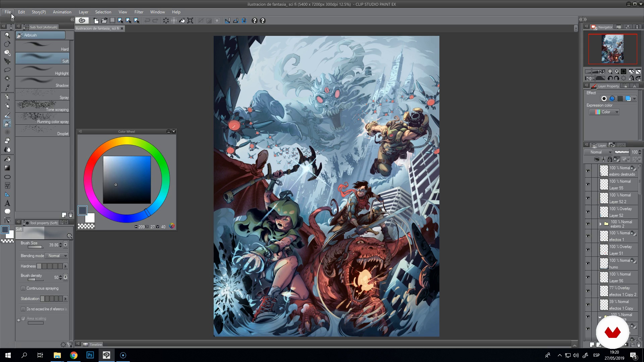Select the Zoom (magnifier) tool
The height and width of the screenshot is (362, 644).
[7, 35]
